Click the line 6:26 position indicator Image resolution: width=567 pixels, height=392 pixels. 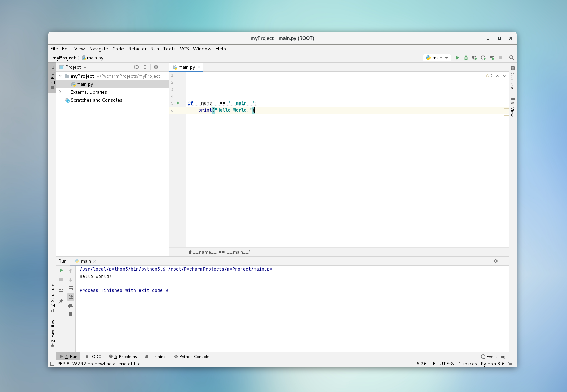tap(421, 364)
